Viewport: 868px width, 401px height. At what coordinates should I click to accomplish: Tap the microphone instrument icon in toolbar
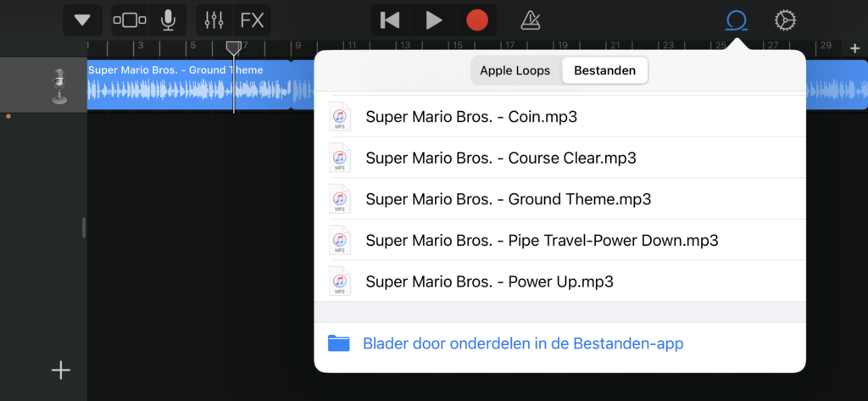(168, 20)
